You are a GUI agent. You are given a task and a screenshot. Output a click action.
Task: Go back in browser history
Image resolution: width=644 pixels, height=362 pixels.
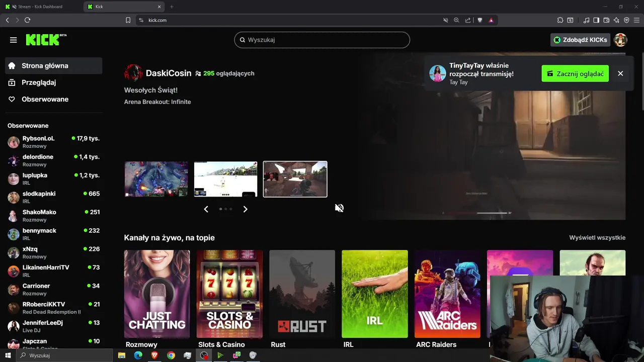(x=7, y=20)
